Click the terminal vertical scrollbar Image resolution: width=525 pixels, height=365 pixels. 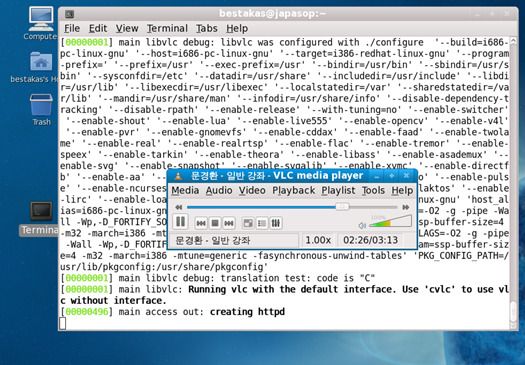pyautogui.click(x=513, y=182)
